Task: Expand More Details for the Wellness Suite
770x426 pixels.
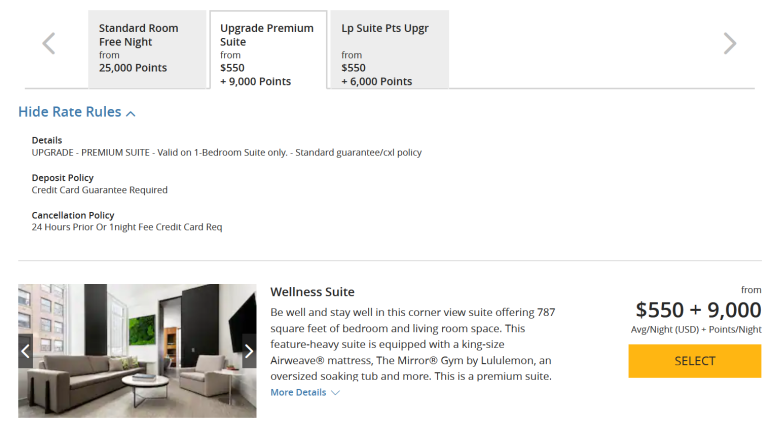Action: click(x=298, y=393)
